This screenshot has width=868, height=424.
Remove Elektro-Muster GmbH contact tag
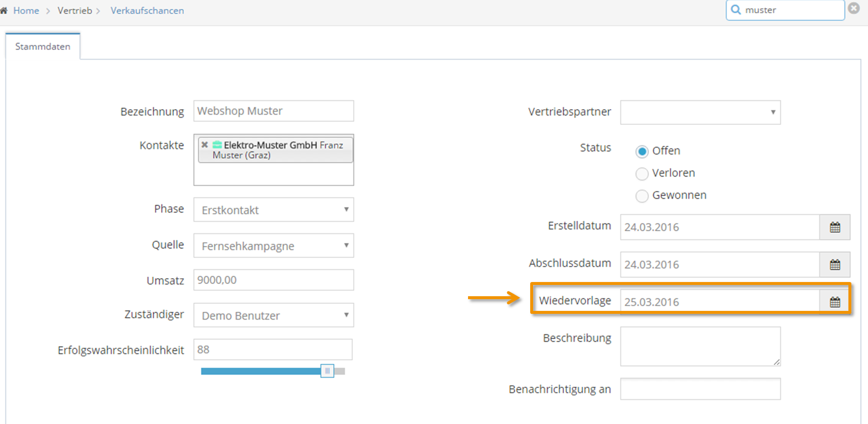point(205,145)
